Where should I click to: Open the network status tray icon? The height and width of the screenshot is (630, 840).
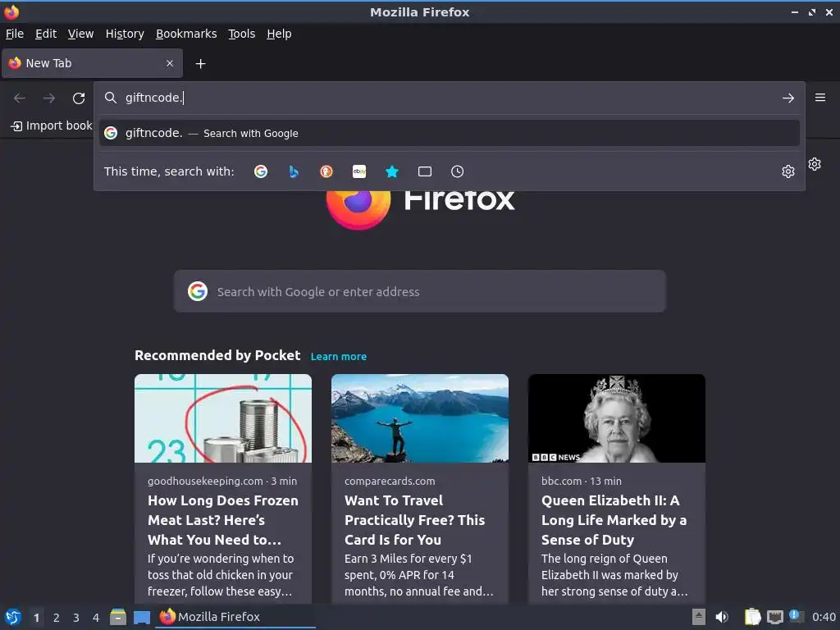(774, 617)
